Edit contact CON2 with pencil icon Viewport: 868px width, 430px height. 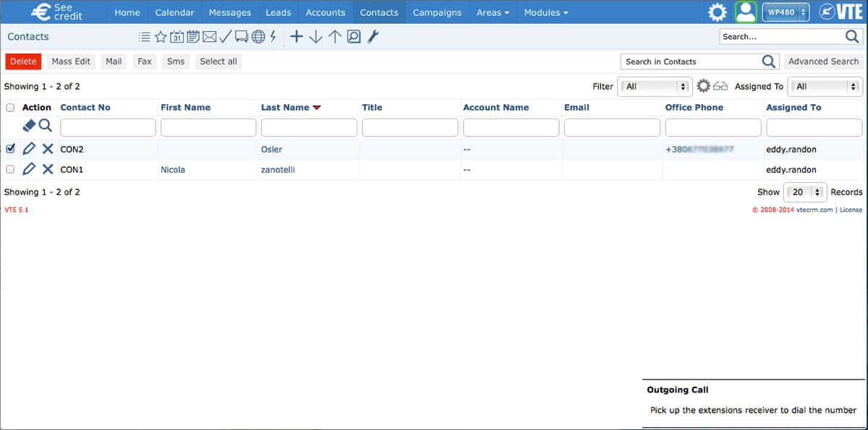pos(29,149)
